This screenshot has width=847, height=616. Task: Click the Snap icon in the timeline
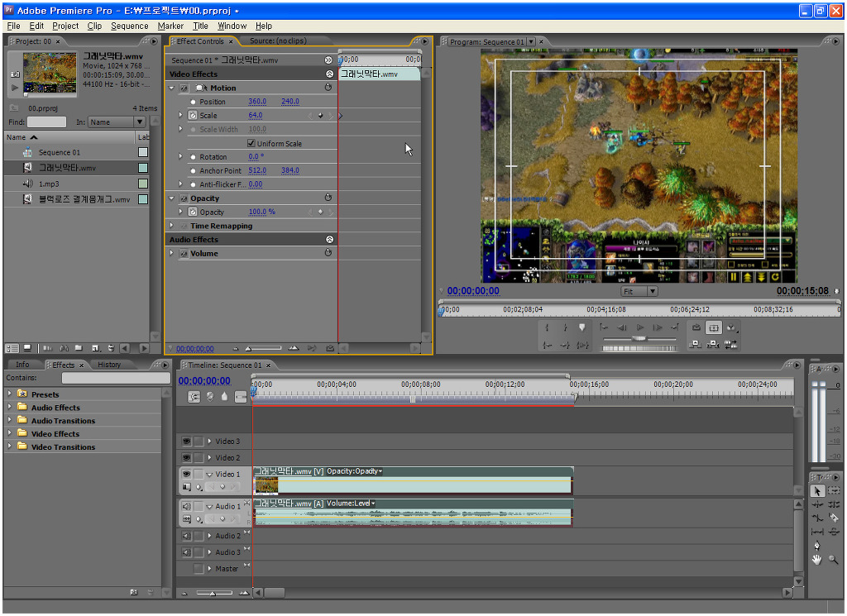(x=194, y=397)
